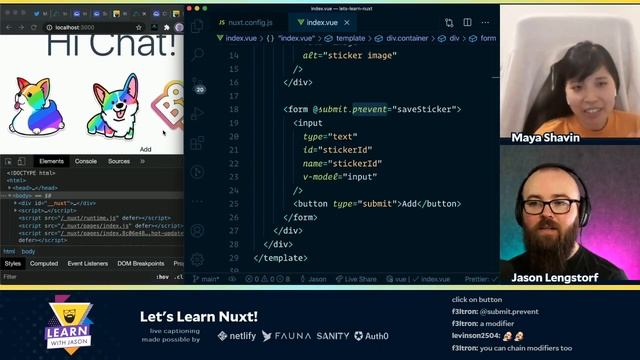Expand the head node in Elements tree

coord(9,188)
